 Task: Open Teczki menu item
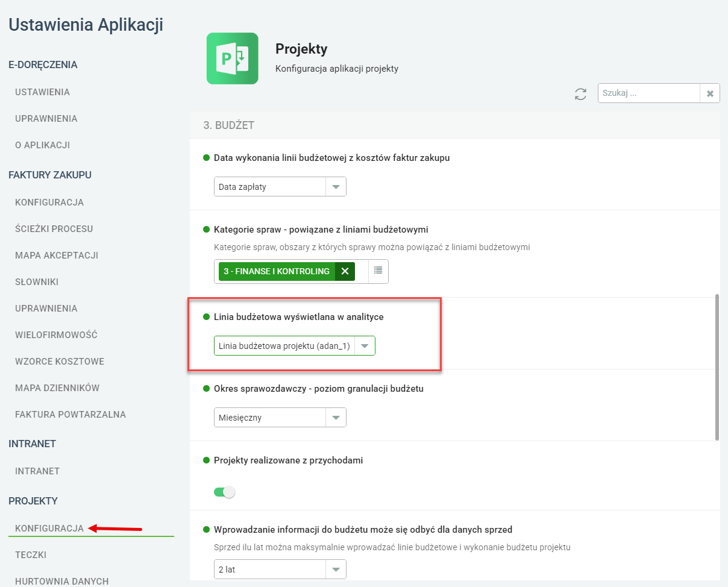(x=31, y=555)
